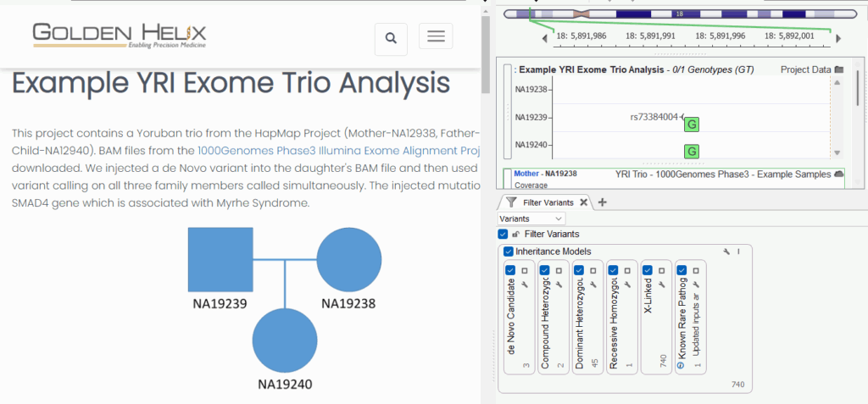
Task: Click the website search magnifier icon
Action: tap(391, 38)
